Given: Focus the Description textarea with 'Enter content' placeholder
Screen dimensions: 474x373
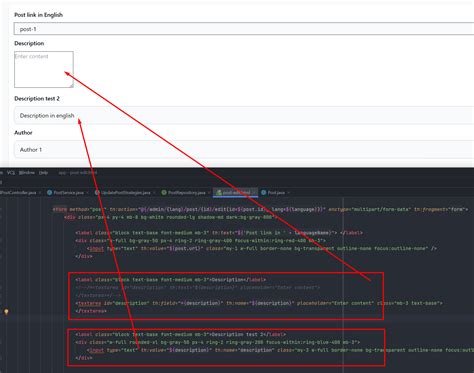Looking at the screenshot, I should pos(44,69).
